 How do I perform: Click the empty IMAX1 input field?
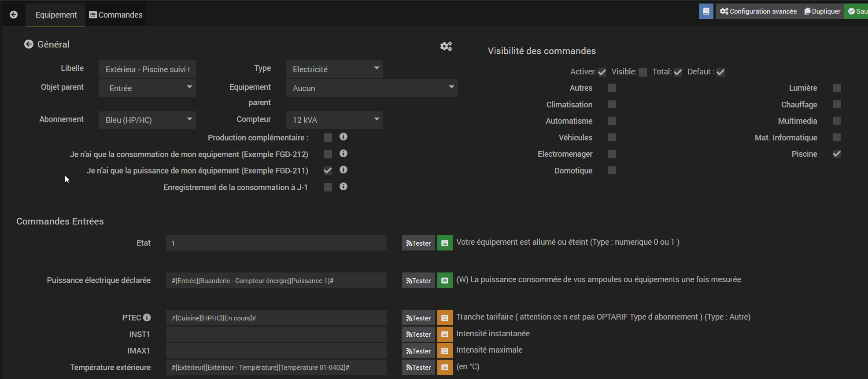click(276, 351)
